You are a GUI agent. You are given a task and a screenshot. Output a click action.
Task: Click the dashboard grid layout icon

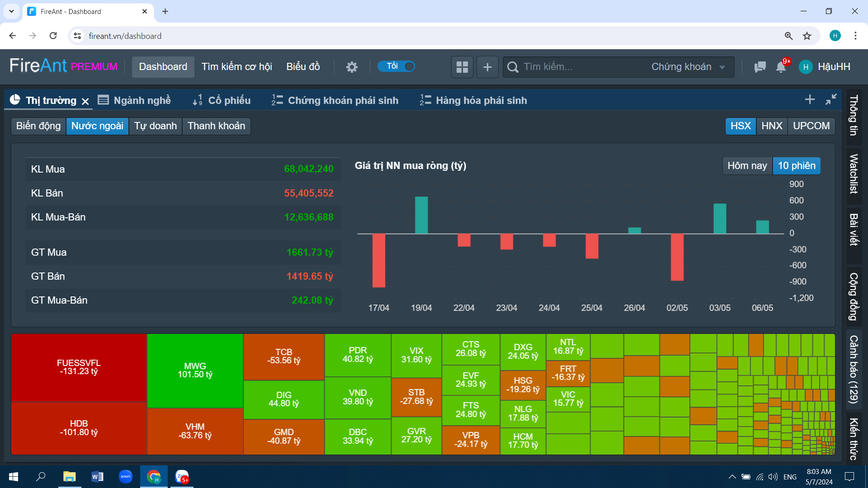[462, 67]
